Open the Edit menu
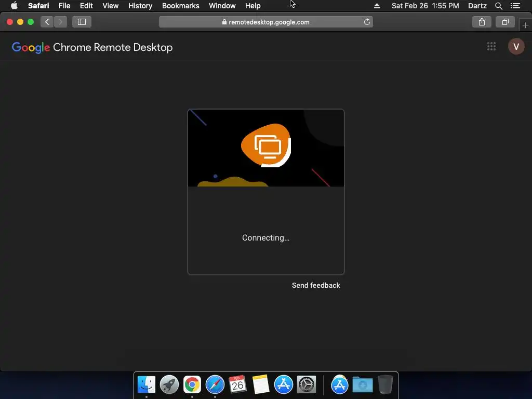 tap(86, 6)
